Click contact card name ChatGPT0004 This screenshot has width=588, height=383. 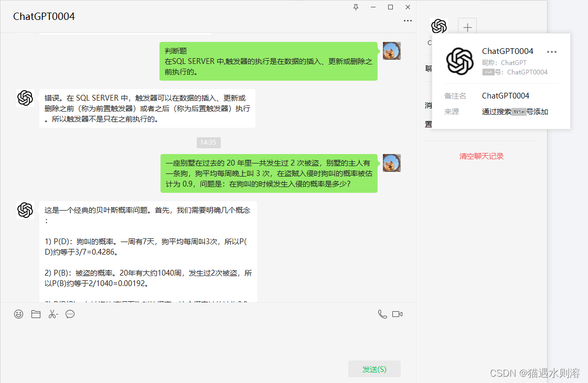pos(507,51)
